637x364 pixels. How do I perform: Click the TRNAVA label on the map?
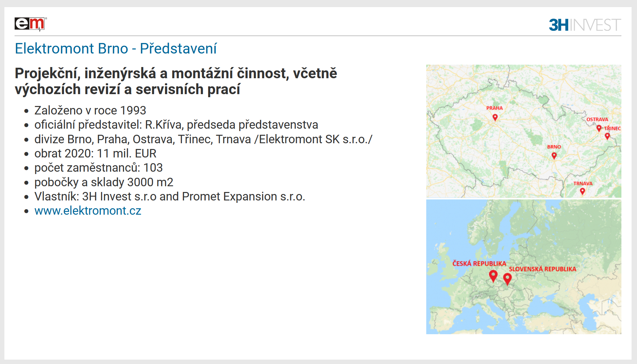tap(583, 184)
